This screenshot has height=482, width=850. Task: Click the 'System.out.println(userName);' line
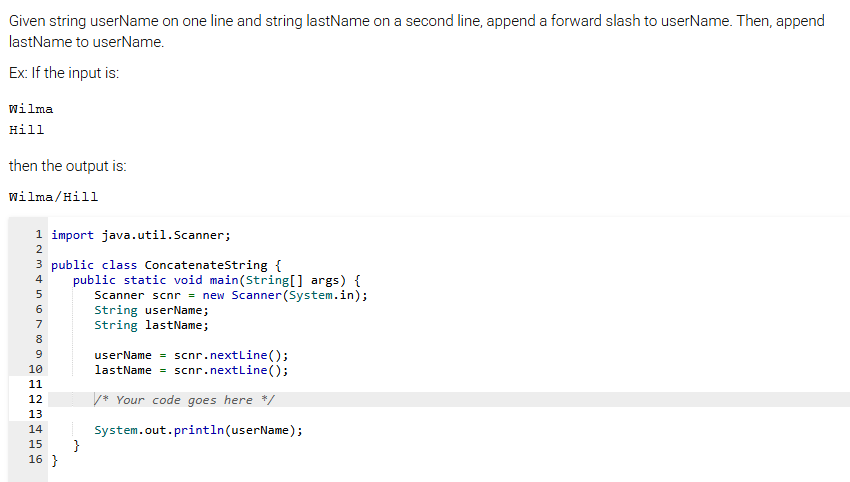point(198,430)
